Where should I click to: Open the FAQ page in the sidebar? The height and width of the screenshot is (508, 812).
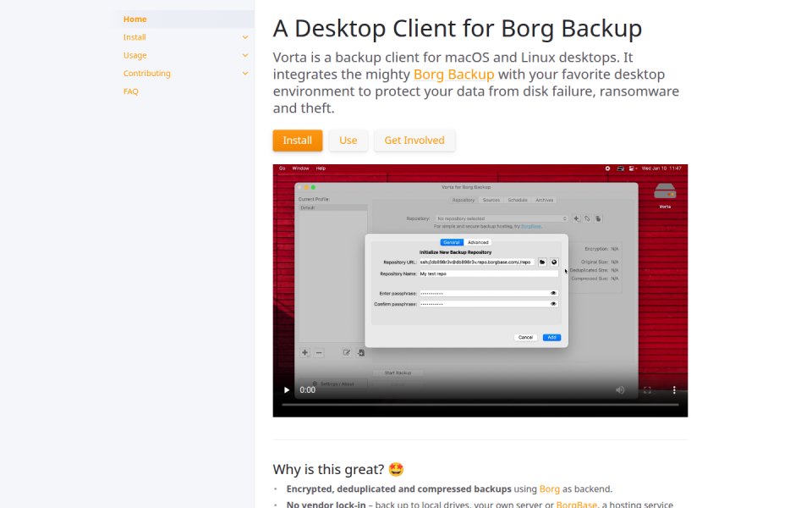130,91
